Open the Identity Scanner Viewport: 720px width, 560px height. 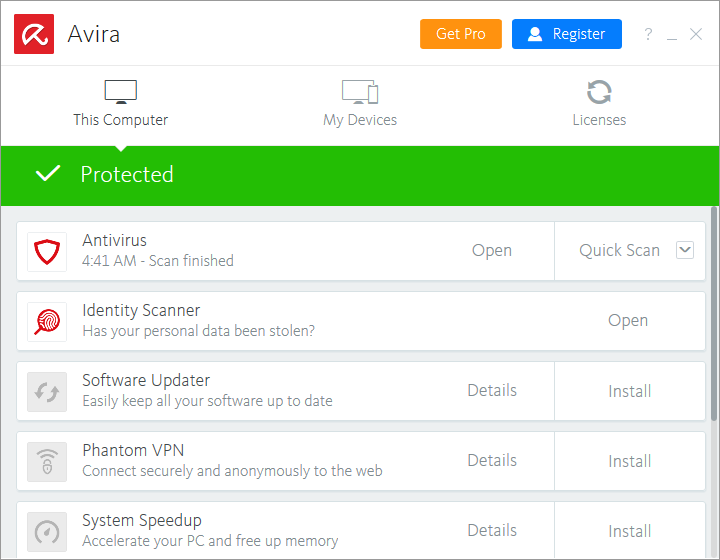[x=628, y=321]
